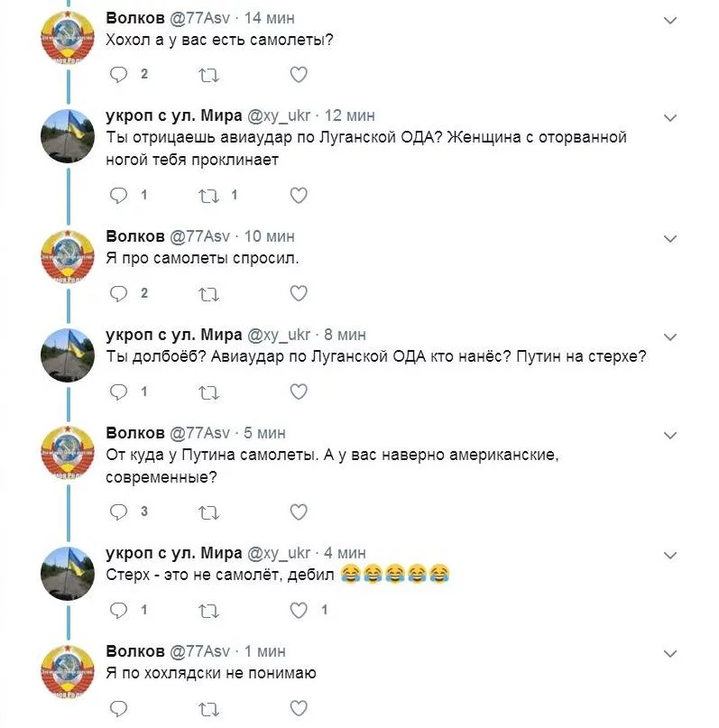
Task: Like the 4 мин 'Стерх - это не самолёт' tweet
Action: (x=299, y=611)
